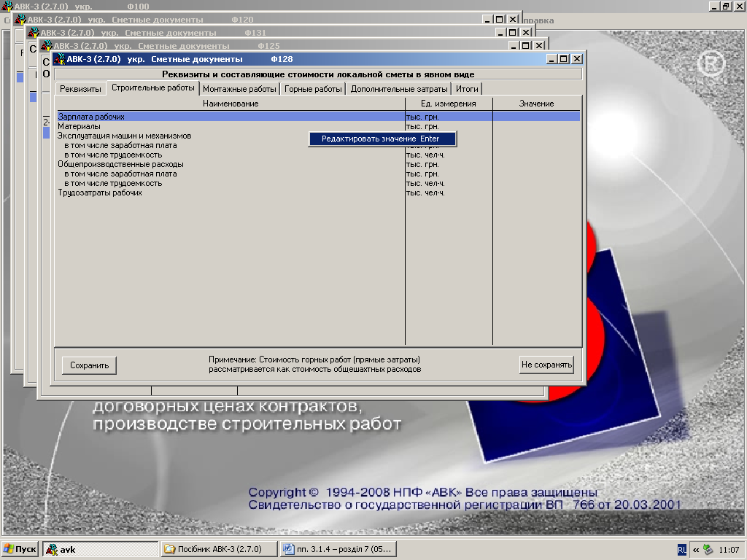747x560 pixels.
Task: Click the Значение column header
Action: [x=536, y=104]
